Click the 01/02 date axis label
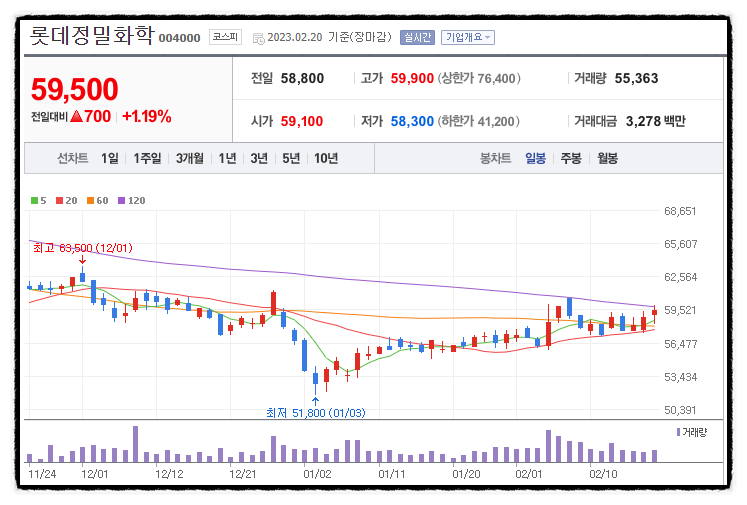 tap(317, 474)
